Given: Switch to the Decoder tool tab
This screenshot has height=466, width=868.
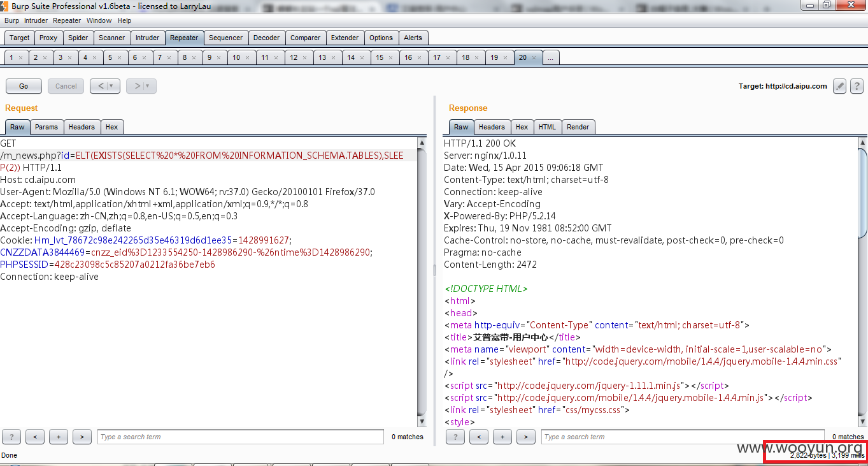Looking at the screenshot, I should (267, 38).
